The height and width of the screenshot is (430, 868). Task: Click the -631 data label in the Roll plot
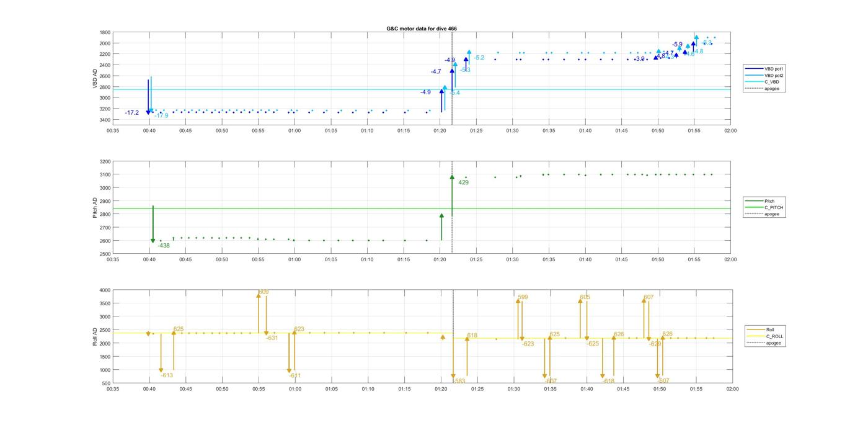pos(272,338)
